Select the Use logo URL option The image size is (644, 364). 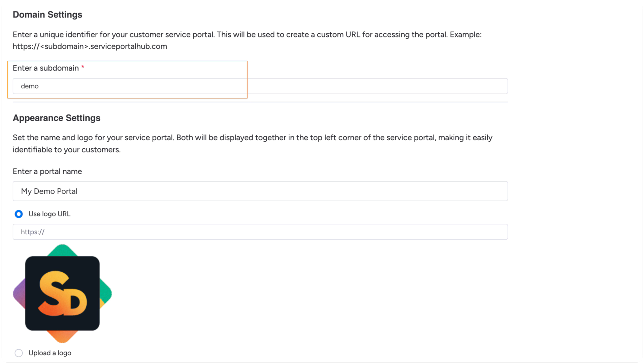click(x=19, y=214)
